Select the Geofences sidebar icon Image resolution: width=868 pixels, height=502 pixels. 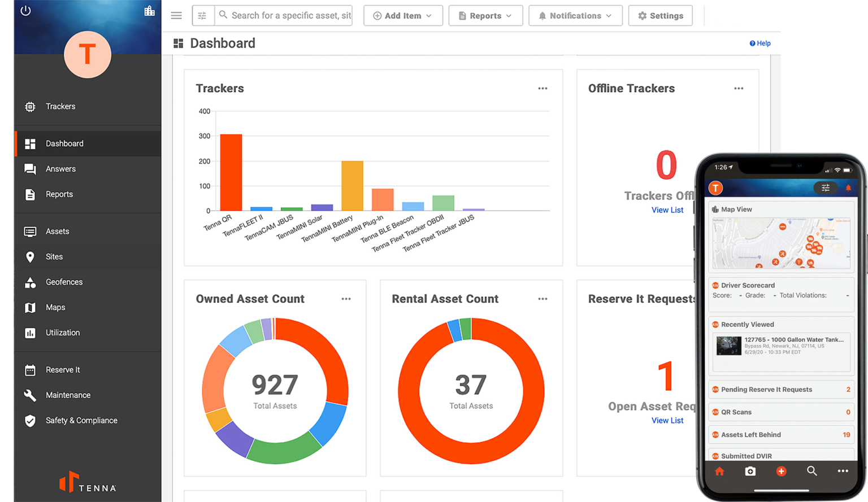click(30, 282)
